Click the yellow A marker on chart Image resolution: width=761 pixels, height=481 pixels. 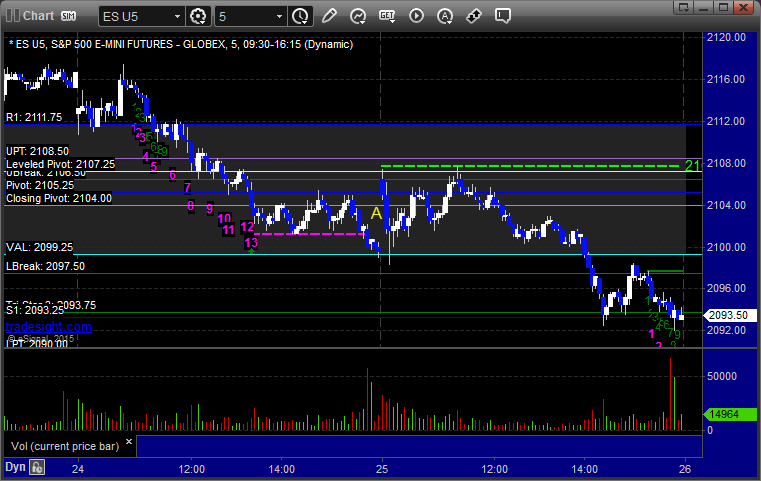[x=376, y=213]
